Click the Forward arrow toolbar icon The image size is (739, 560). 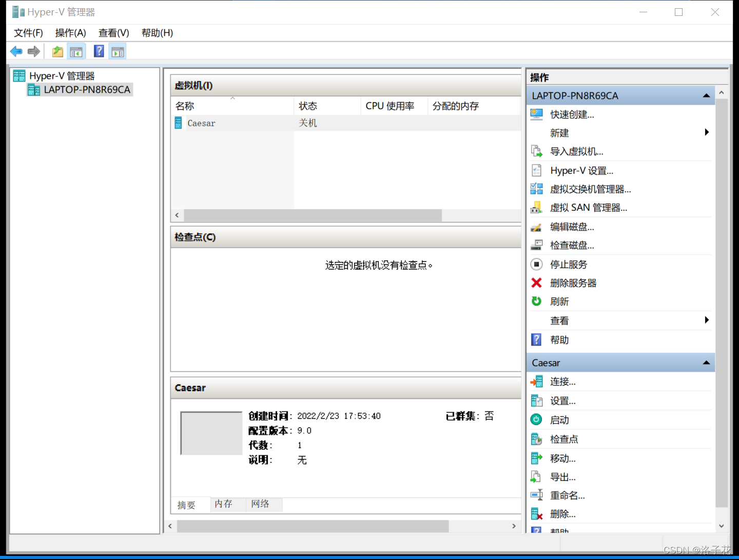pos(34,51)
